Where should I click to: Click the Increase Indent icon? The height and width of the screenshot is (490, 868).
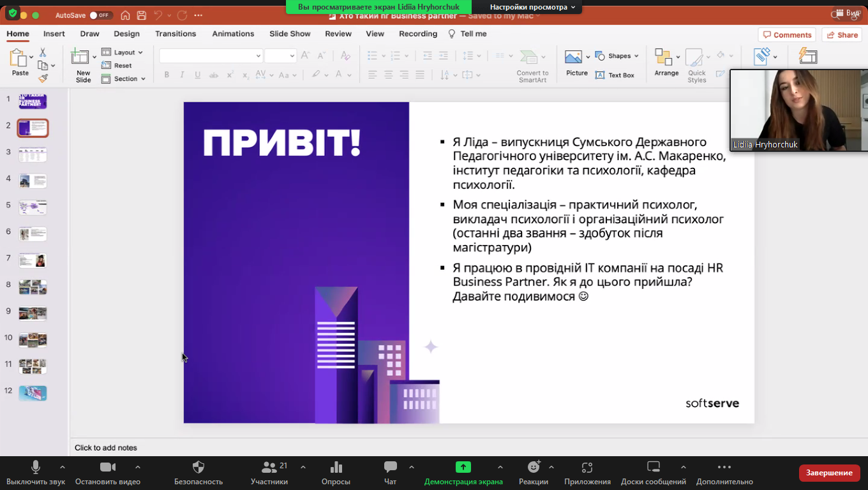tap(444, 56)
